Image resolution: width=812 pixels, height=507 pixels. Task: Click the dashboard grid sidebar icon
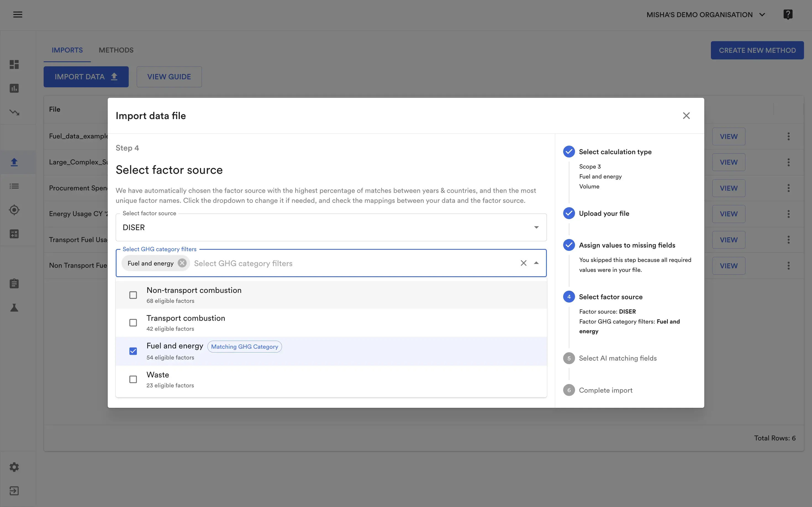click(x=14, y=64)
